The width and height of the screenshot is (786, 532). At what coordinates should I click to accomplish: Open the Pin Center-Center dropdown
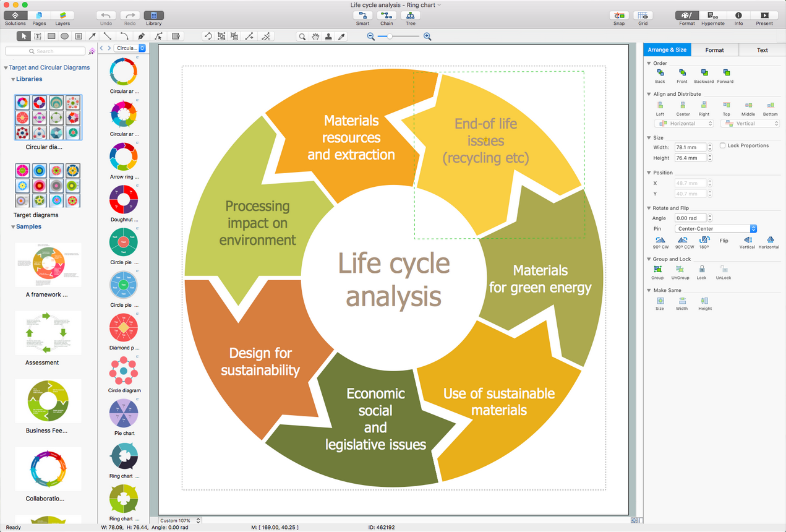pyautogui.click(x=716, y=229)
